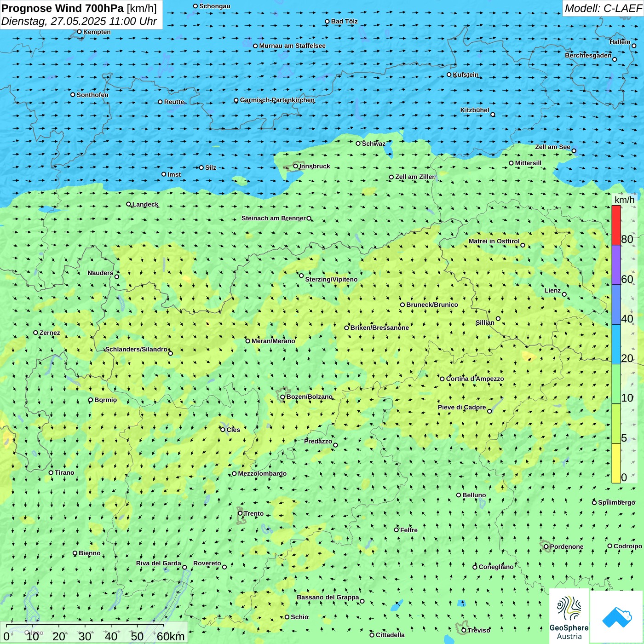Click the Sillian city marker

click(x=498, y=318)
